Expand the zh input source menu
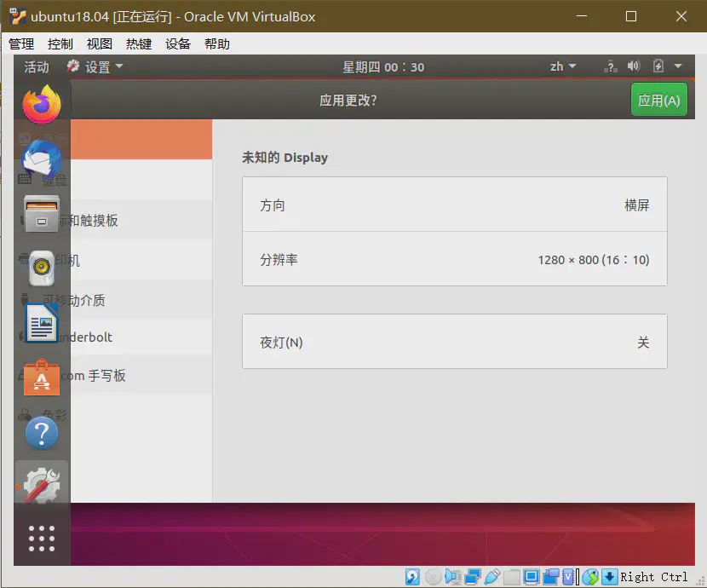Viewport: 707px width, 588px height. (563, 66)
